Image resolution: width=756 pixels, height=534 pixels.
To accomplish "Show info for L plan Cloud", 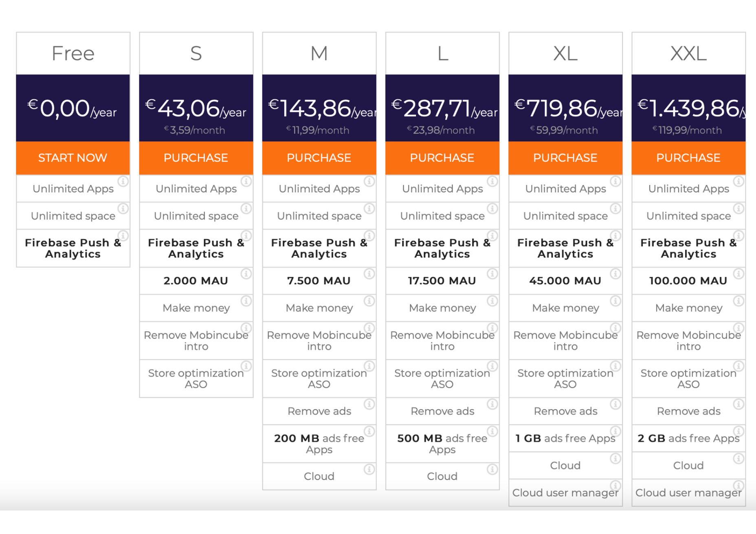I will pos(492,469).
